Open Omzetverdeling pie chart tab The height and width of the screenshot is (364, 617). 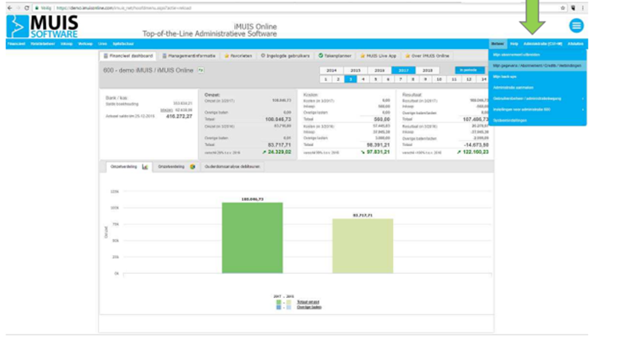[x=177, y=166]
